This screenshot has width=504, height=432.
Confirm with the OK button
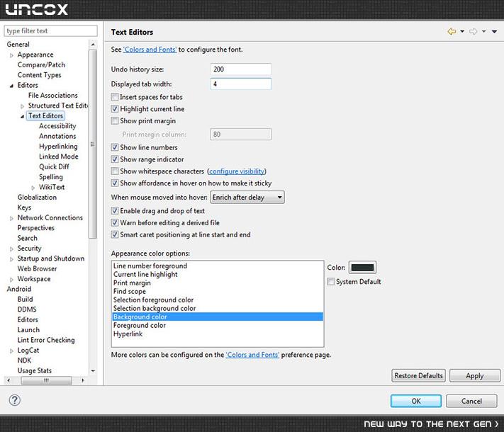pos(416,401)
